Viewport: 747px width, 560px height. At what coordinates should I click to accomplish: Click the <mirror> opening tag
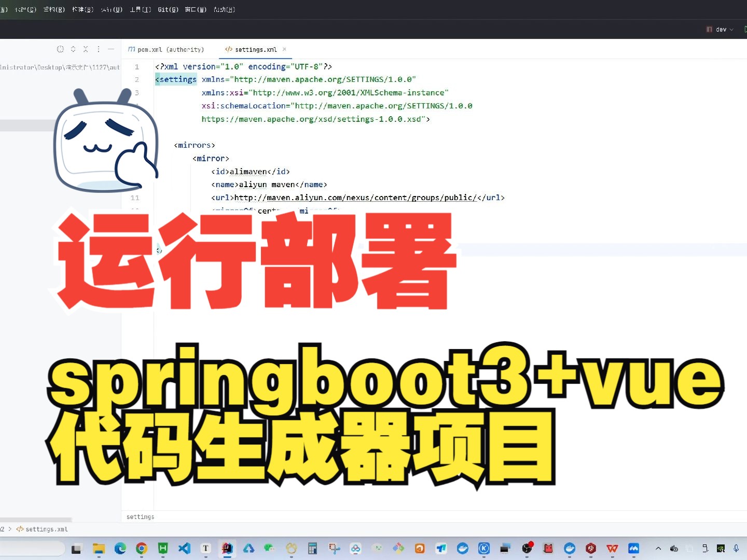[x=211, y=159]
